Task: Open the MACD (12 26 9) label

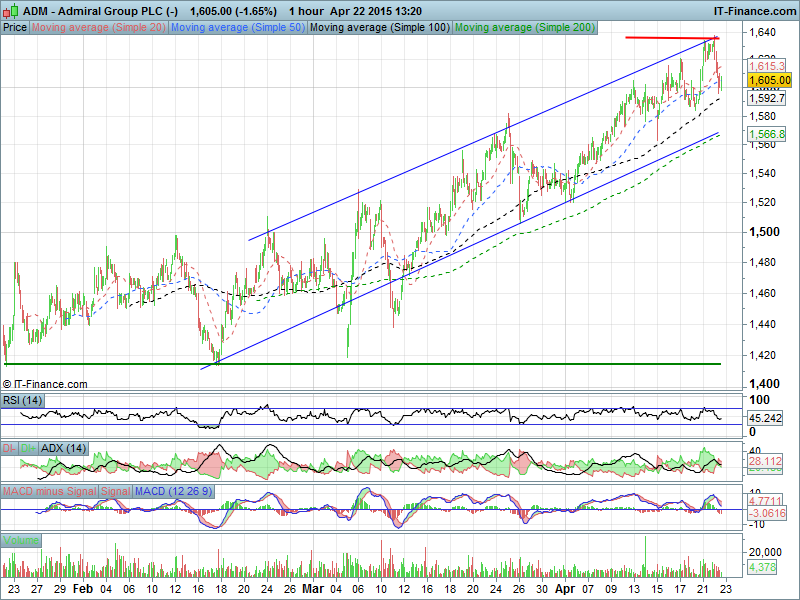Action: coord(172,493)
